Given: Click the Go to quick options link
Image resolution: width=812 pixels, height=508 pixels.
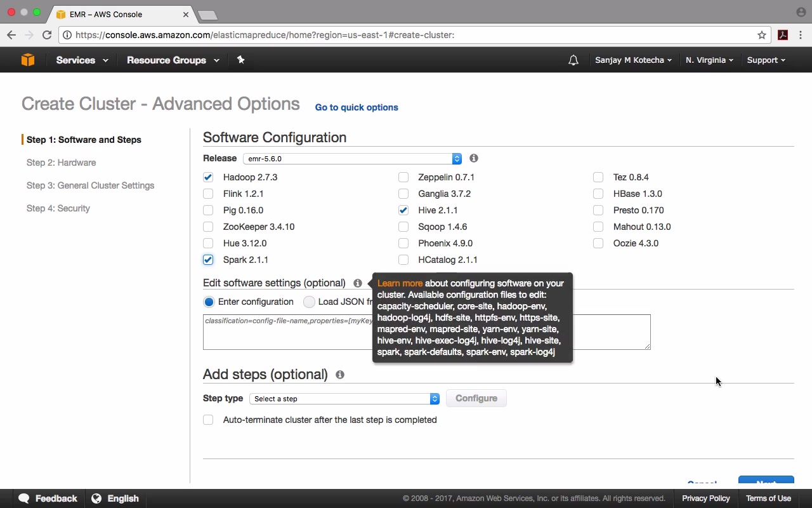Looking at the screenshot, I should pyautogui.click(x=357, y=107).
